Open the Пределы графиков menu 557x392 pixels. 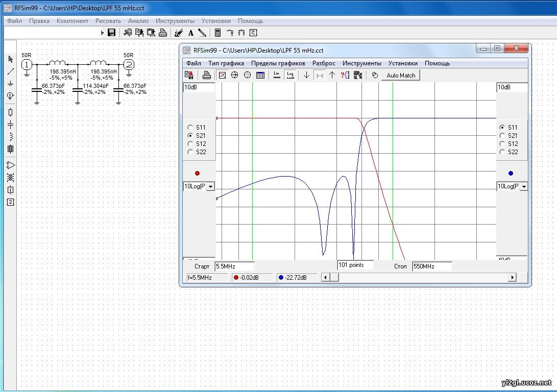click(278, 63)
